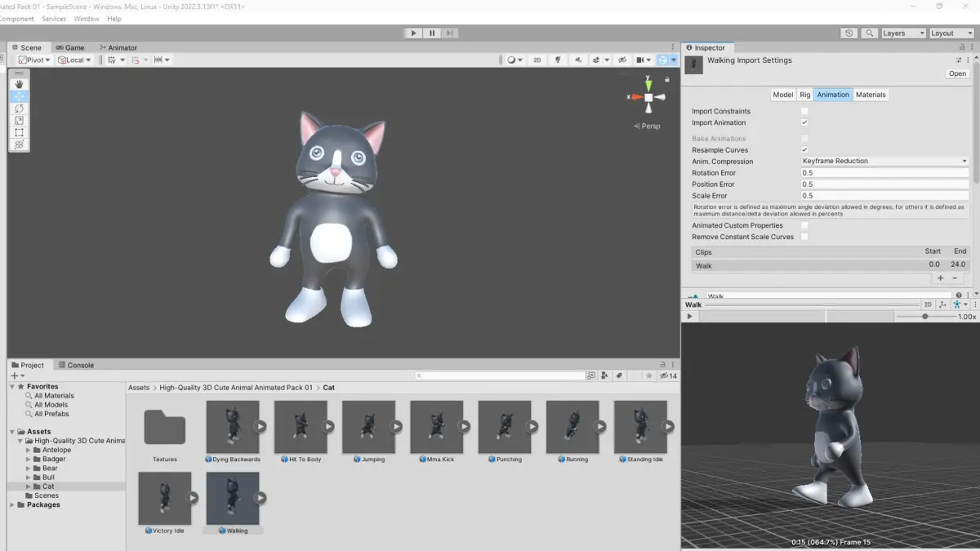Open the Pivot dropdown

tap(35, 60)
